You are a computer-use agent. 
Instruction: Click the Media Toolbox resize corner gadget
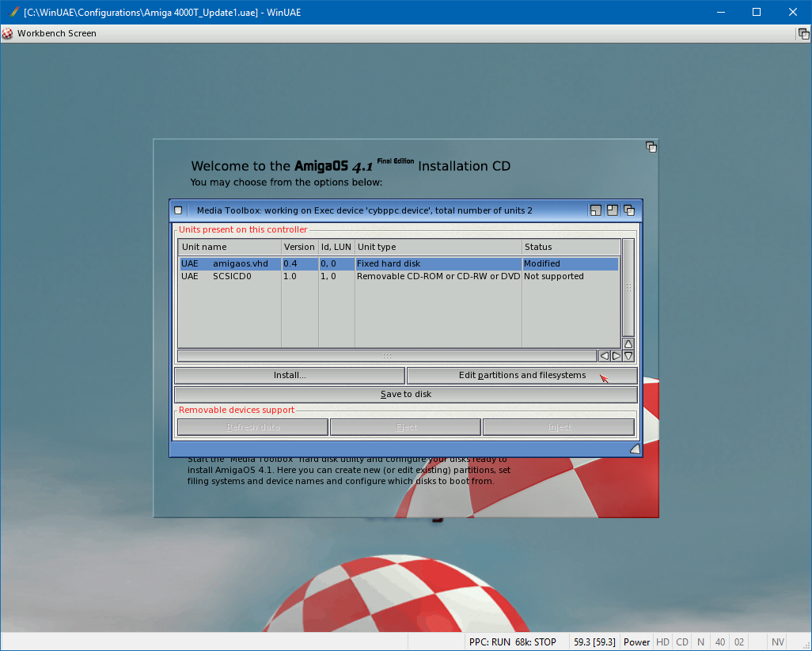click(x=634, y=449)
